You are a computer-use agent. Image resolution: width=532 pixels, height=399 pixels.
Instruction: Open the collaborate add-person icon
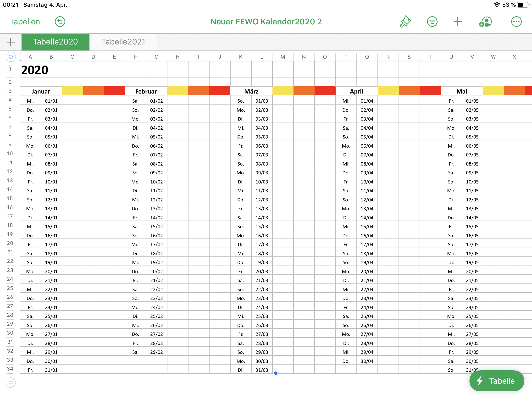point(485,22)
